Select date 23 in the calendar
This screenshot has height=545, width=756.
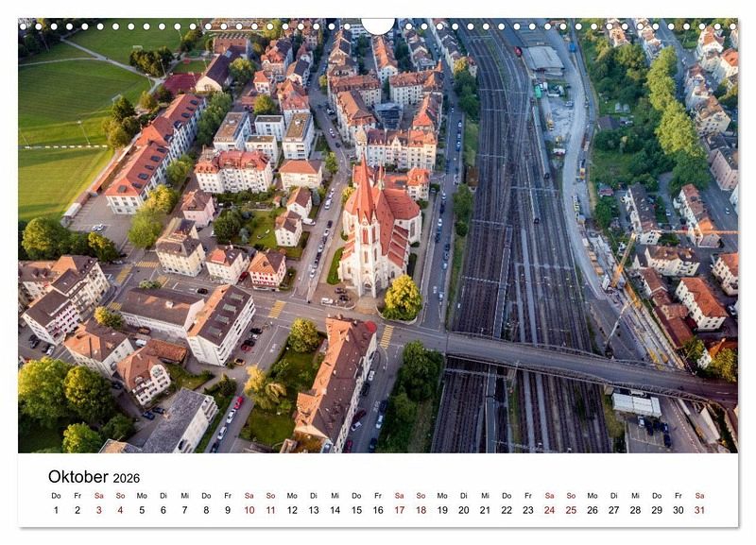tap(528, 510)
